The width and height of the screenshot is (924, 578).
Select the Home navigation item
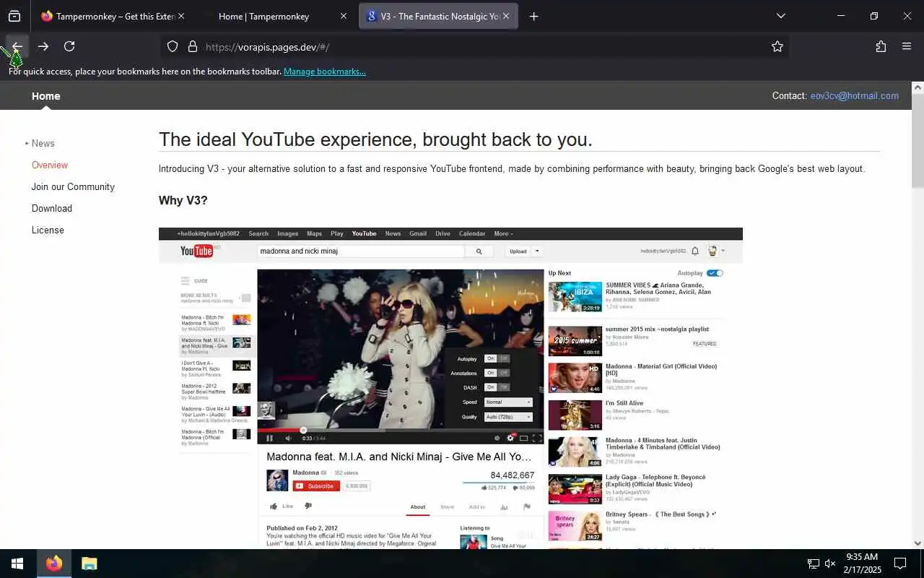[45, 96]
